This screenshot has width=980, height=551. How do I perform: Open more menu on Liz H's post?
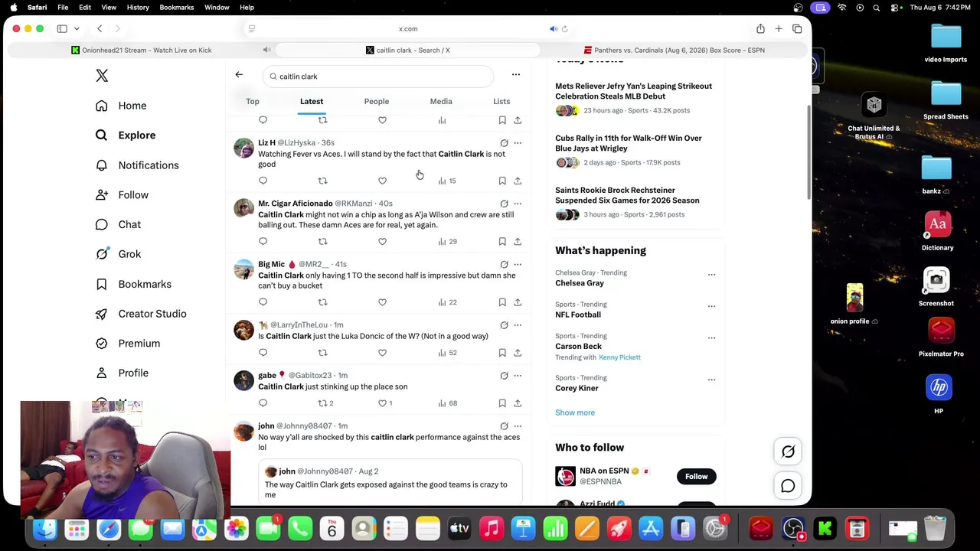tap(518, 143)
